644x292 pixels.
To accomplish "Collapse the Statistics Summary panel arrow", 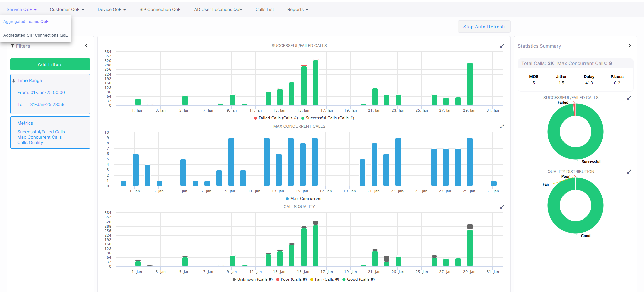I will [x=629, y=46].
